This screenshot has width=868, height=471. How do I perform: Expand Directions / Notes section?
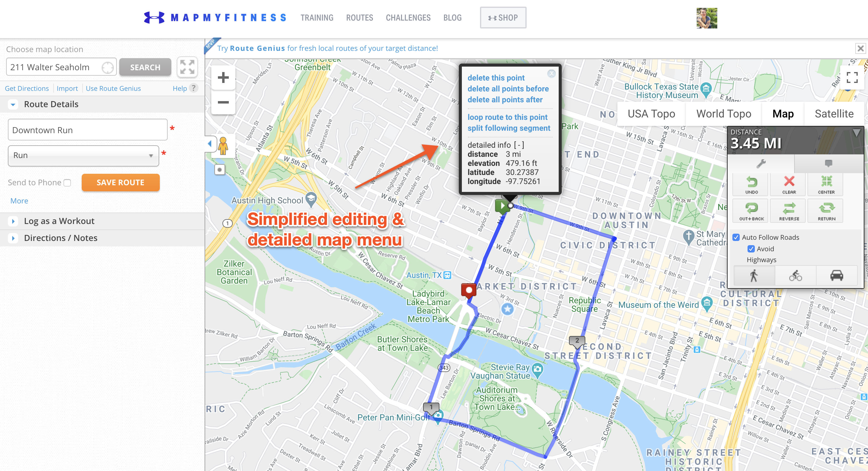click(13, 238)
